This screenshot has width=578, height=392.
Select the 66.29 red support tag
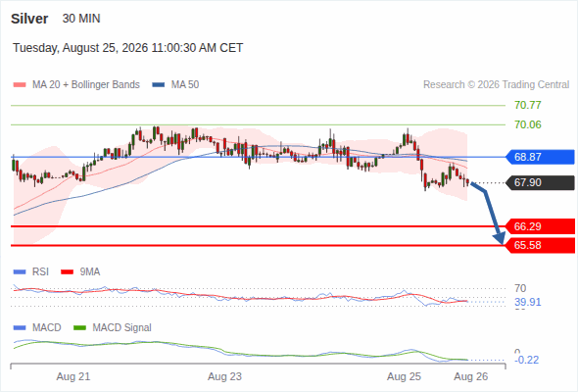540,226
